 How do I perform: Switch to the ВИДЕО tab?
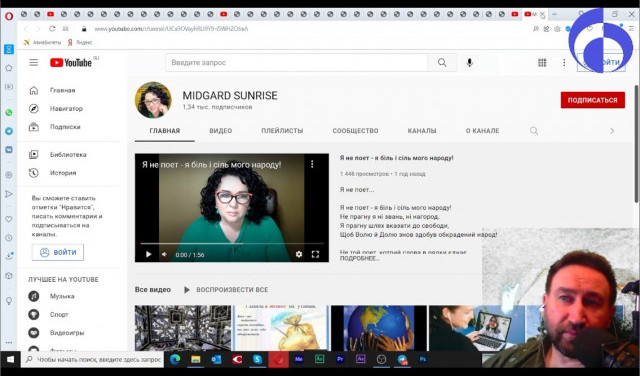coord(220,131)
